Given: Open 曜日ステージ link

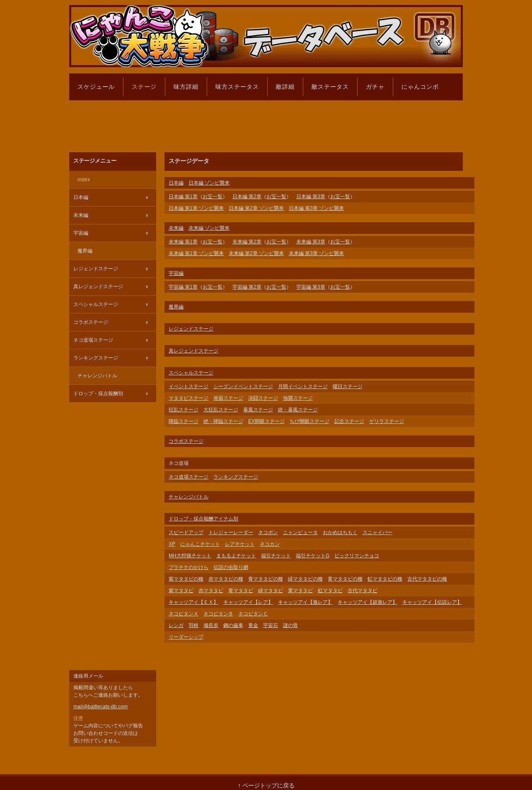Looking at the screenshot, I should pos(348,386).
